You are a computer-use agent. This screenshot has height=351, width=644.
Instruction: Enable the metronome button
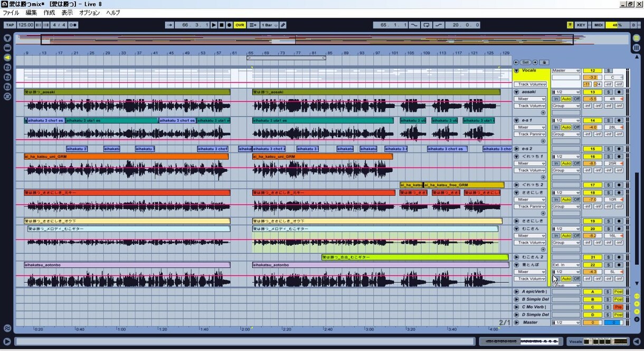point(73,25)
